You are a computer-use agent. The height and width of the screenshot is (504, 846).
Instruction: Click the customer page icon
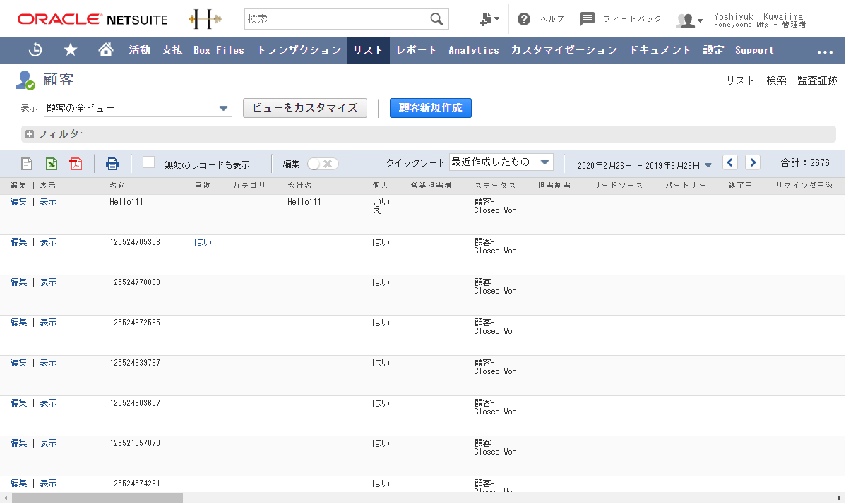[25, 80]
